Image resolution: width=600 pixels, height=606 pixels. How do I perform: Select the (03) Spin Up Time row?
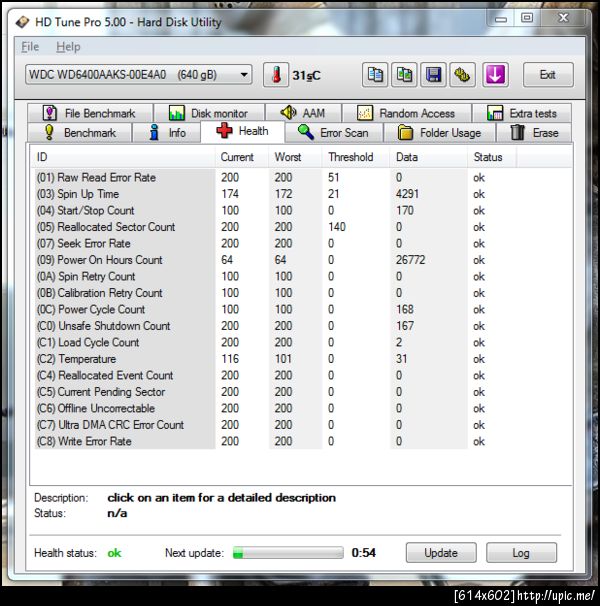274,194
